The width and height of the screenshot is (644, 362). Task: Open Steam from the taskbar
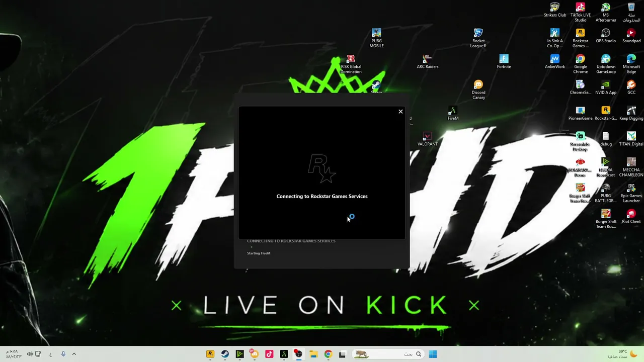225,354
